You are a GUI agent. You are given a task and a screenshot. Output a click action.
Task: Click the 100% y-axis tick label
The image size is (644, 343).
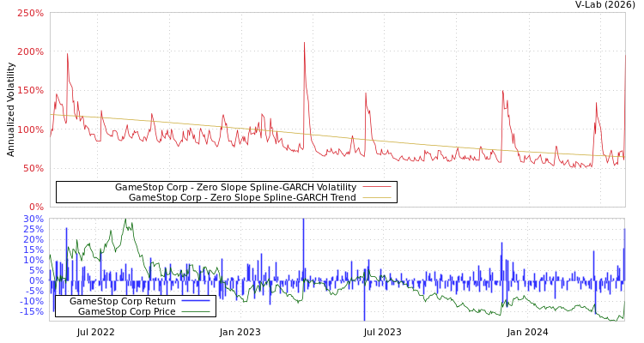30,129
